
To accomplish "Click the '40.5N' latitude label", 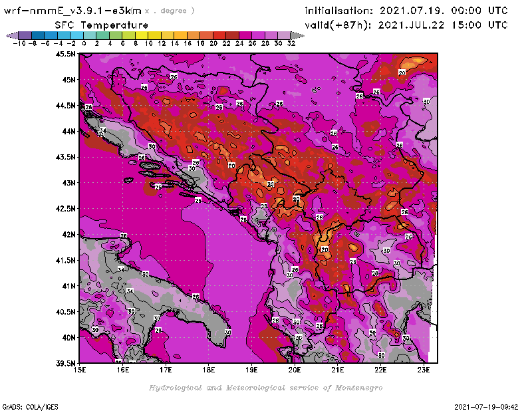I will pyautogui.click(x=65, y=312).
